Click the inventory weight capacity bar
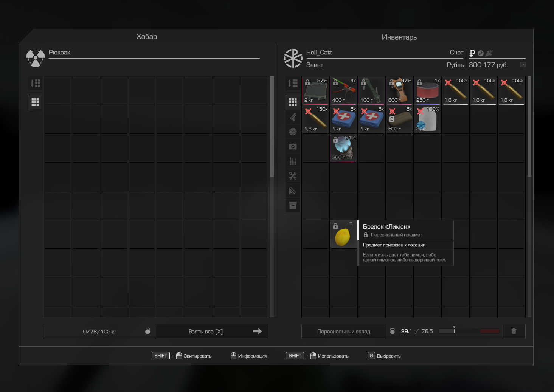 coord(469,331)
